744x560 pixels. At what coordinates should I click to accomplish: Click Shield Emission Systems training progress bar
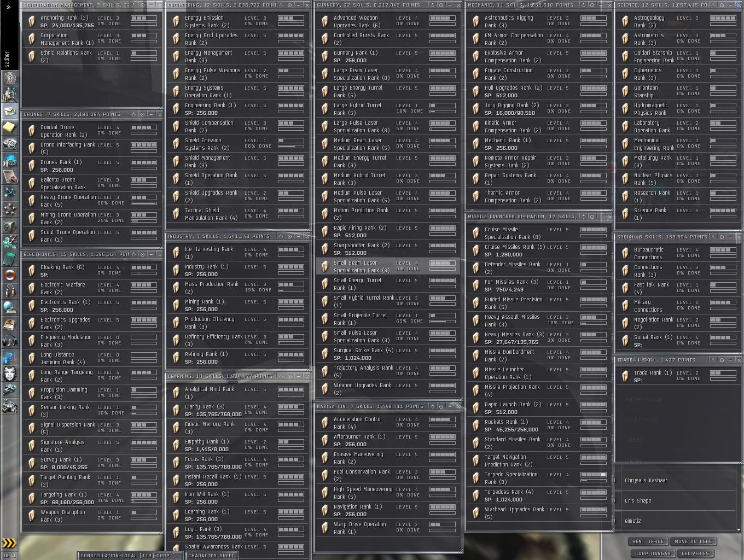291,146
